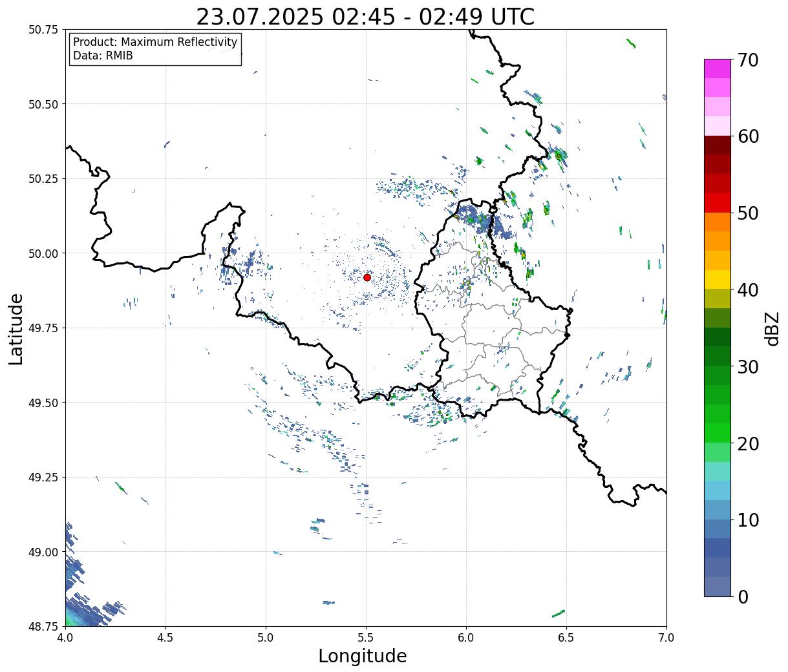The height and width of the screenshot is (672, 788).
Task: Pick the orange swatch just below 50
Action: tap(718, 222)
